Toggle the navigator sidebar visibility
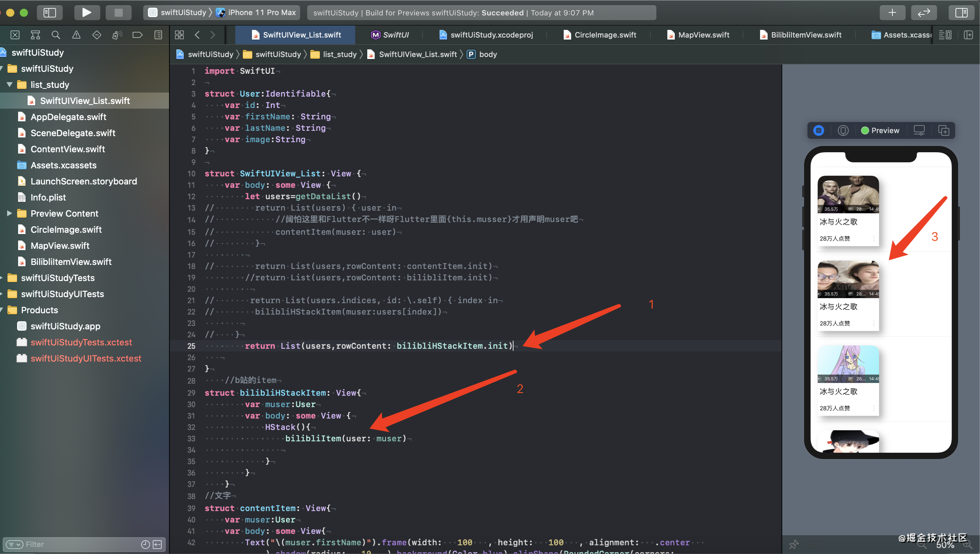This screenshot has height=554, width=980. 49,12
